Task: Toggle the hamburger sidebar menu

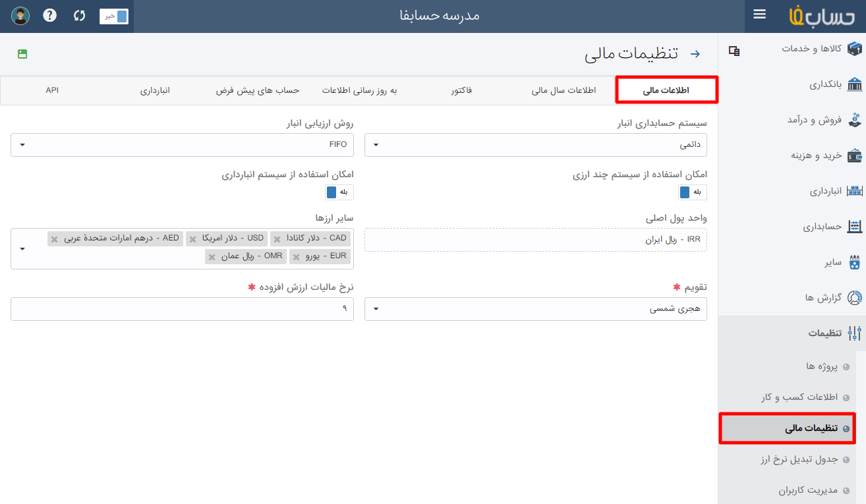Action: [x=759, y=14]
